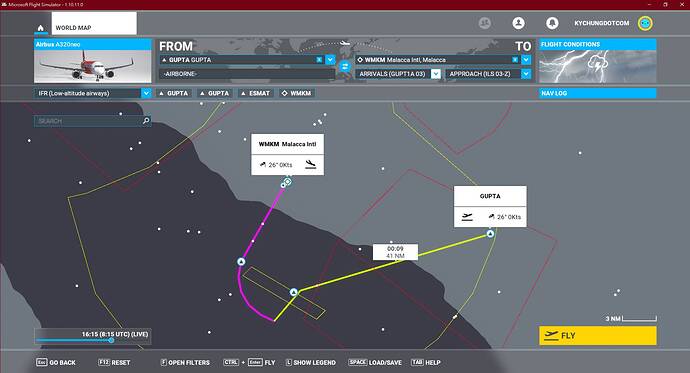Image resolution: width=690 pixels, height=373 pixels.
Task: Open the user profile icon
Action: point(518,23)
